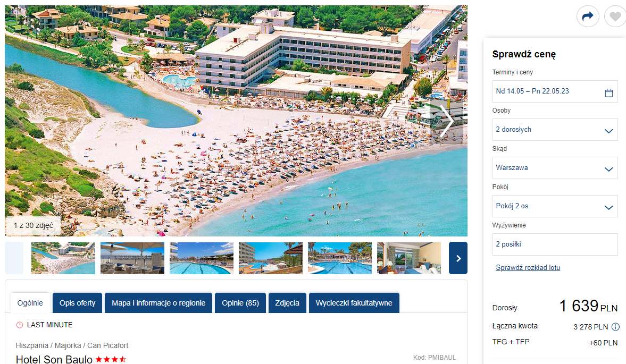Click the hotel star rating icons
The image size is (626, 364).
coord(111,359)
